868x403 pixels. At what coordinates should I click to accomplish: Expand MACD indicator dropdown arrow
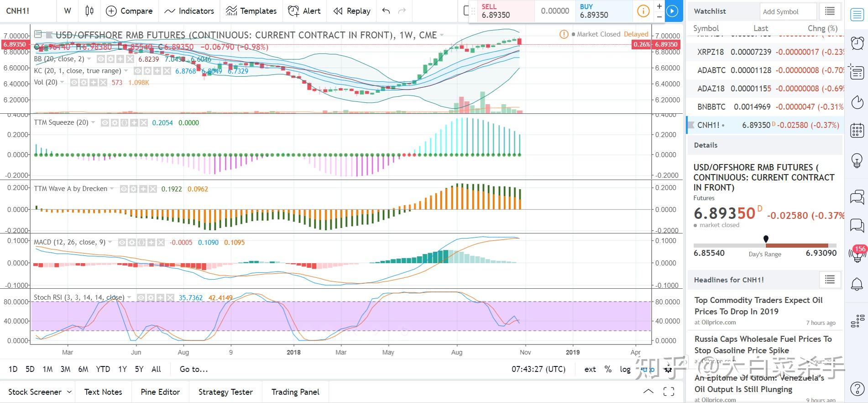point(110,242)
